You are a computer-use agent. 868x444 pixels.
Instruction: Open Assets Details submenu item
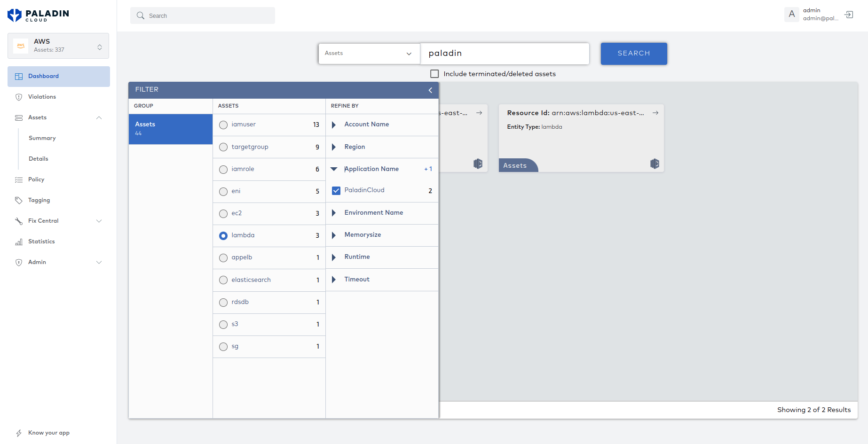[39, 159]
